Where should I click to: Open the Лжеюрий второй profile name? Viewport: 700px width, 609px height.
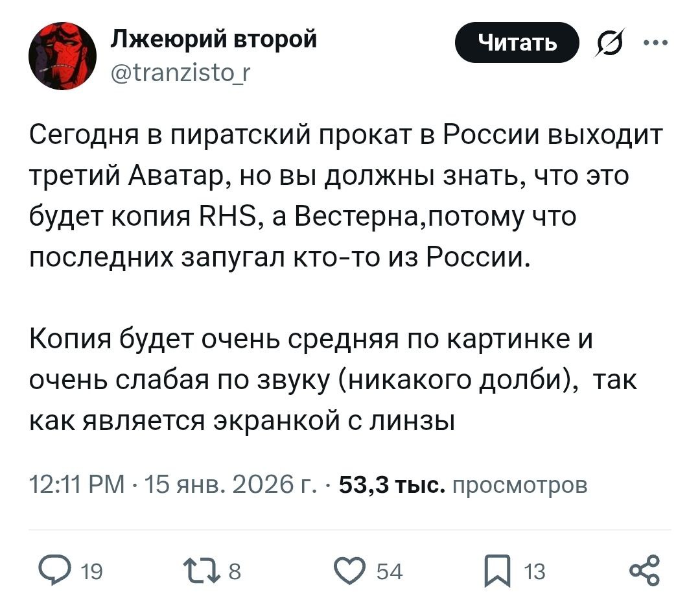(214, 40)
